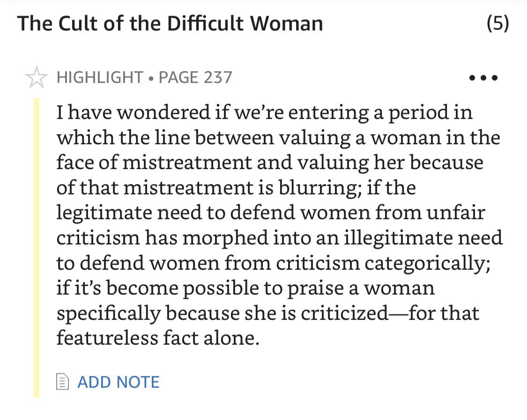Click the phrase "criticism categorically"

pyautogui.click(x=383, y=263)
